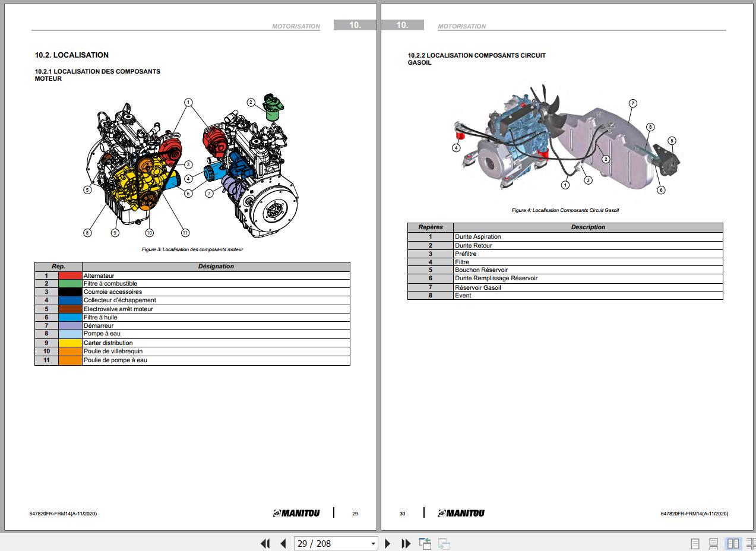The height and width of the screenshot is (551, 756).
Task: Click the Désignation column header
Action: coord(216,267)
